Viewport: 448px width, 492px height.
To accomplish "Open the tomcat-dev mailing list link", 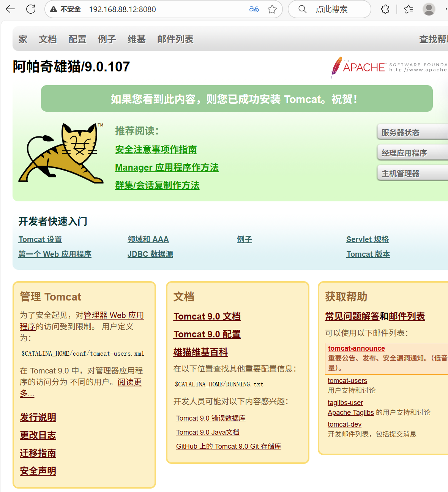I will pos(345,424).
